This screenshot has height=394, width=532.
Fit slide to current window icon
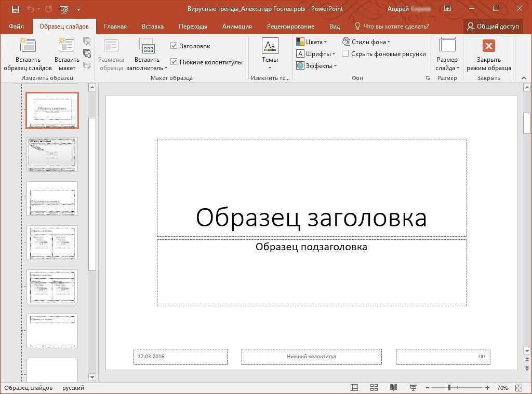point(519,388)
